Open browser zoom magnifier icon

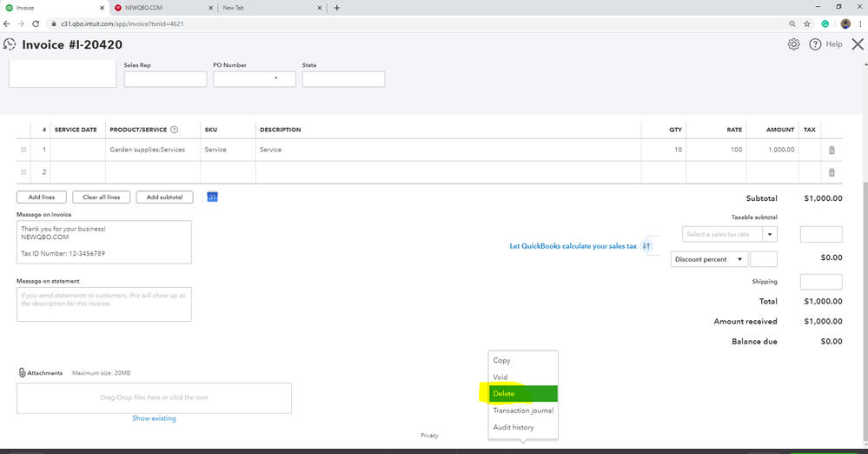click(792, 23)
